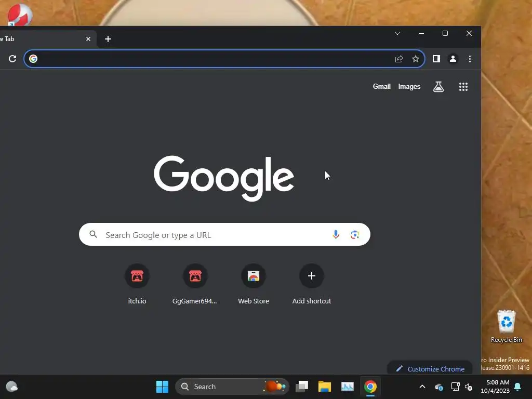Screen dimensions: 532x399
Task: Open the GgGamer694 shortcut
Action: [195, 285]
